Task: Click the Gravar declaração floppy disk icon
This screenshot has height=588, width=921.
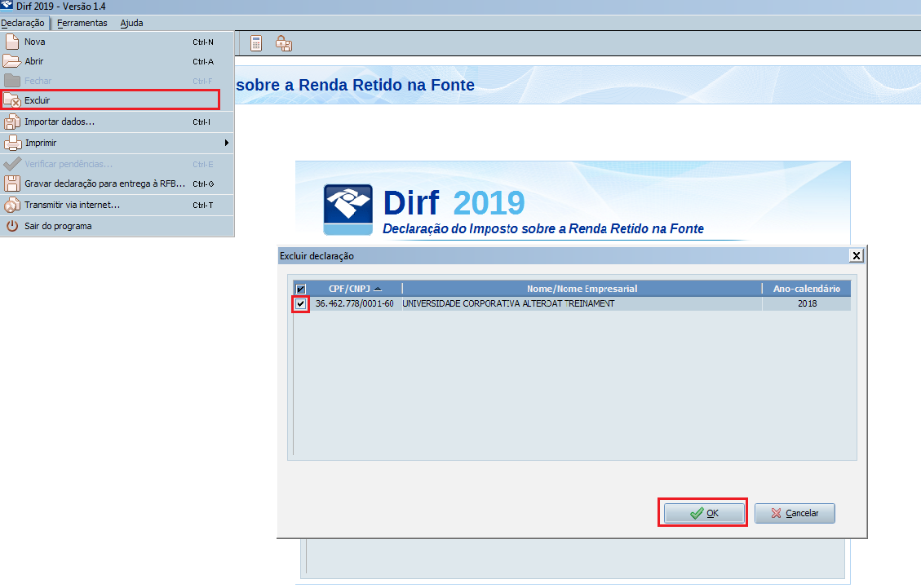Action: click(11, 183)
